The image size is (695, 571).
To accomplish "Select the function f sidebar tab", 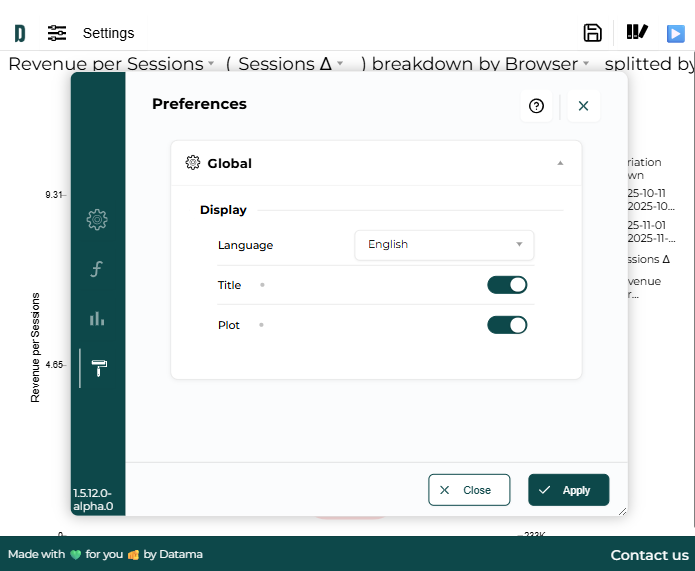I will pyautogui.click(x=97, y=269).
